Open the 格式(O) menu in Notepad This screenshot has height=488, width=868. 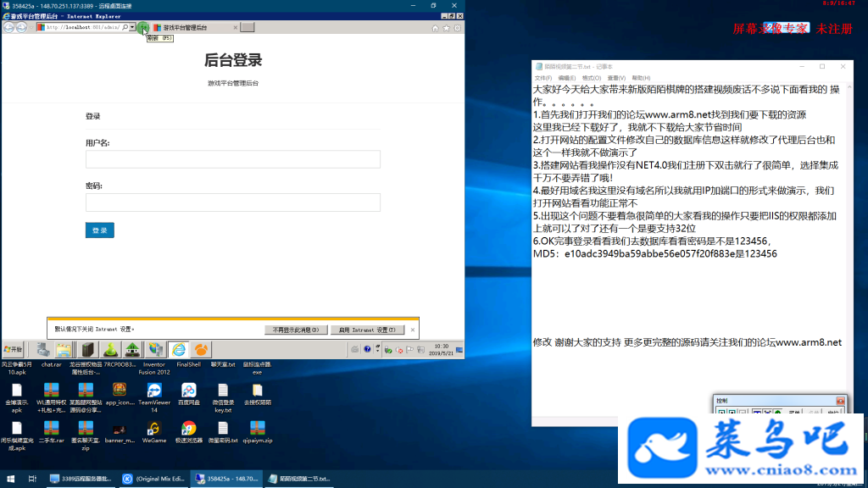(x=591, y=78)
